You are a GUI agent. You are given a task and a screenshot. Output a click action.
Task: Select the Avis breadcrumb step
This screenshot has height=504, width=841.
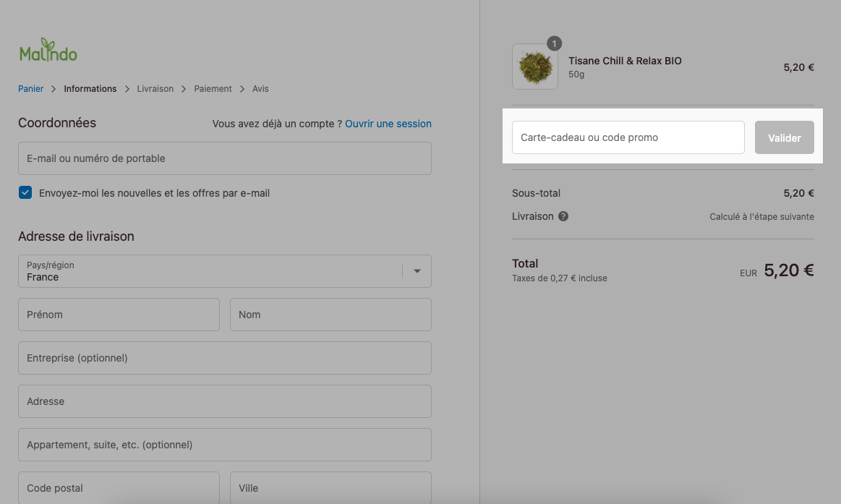(x=260, y=89)
